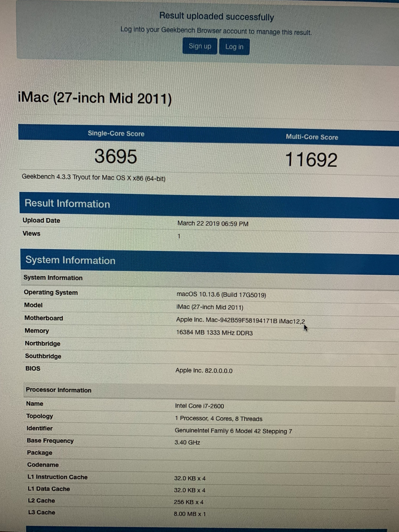Click the Operating System label

pos(51,293)
